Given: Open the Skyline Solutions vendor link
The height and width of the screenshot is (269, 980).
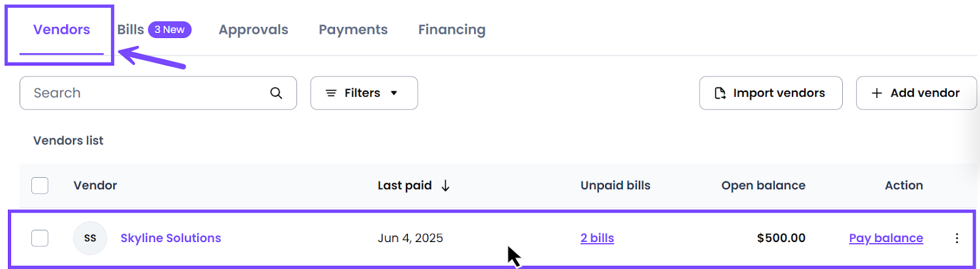Looking at the screenshot, I should pos(170,238).
